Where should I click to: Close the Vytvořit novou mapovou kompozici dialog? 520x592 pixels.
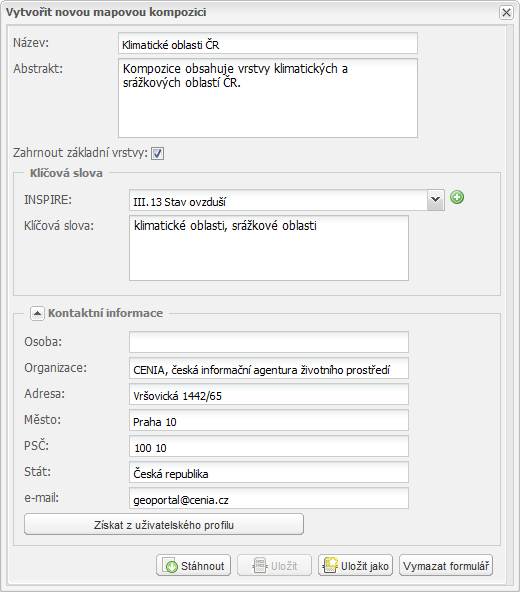[x=506, y=12]
